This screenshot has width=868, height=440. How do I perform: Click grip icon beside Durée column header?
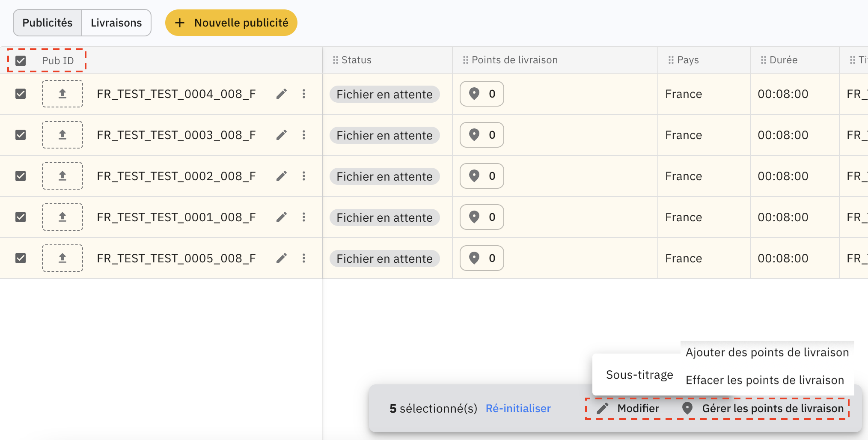[763, 60]
